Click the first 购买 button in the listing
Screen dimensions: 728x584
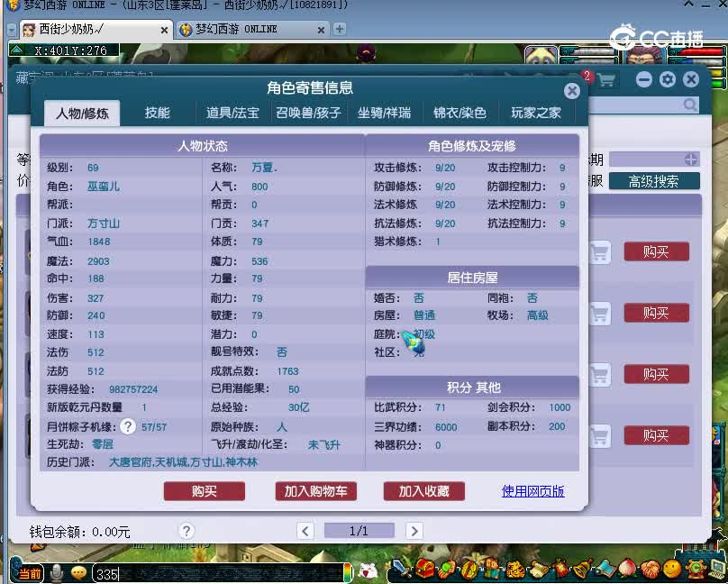pyautogui.click(x=656, y=251)
